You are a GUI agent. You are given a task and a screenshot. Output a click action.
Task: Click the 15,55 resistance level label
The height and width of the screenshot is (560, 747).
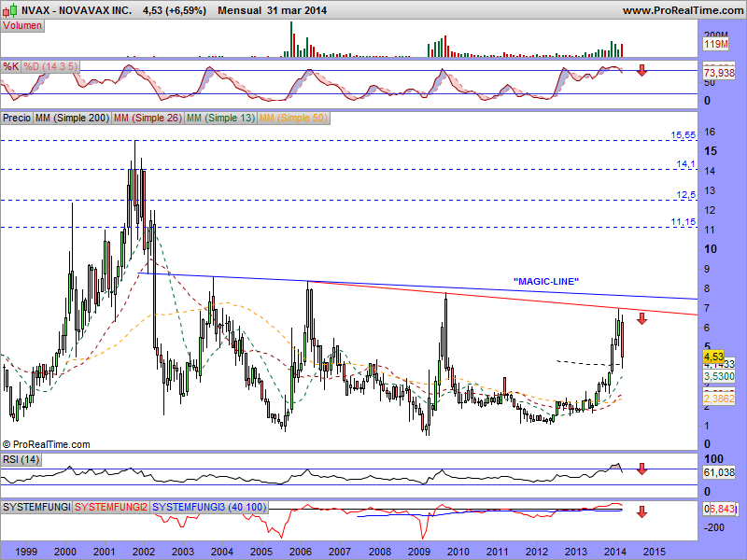[x=684, y=135]
